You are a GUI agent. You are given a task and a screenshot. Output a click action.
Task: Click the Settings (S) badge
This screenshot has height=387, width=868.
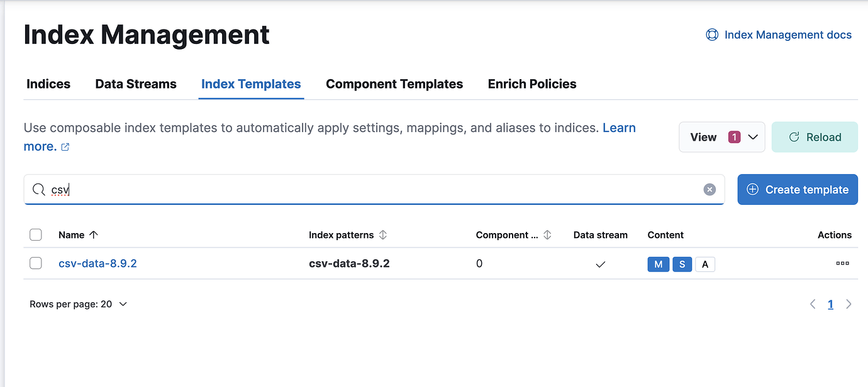click(x=682, y=264)
